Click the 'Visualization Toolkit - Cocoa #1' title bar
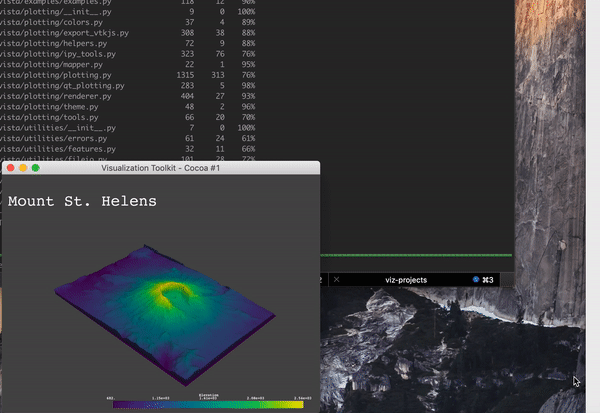 tap(161, 168)
